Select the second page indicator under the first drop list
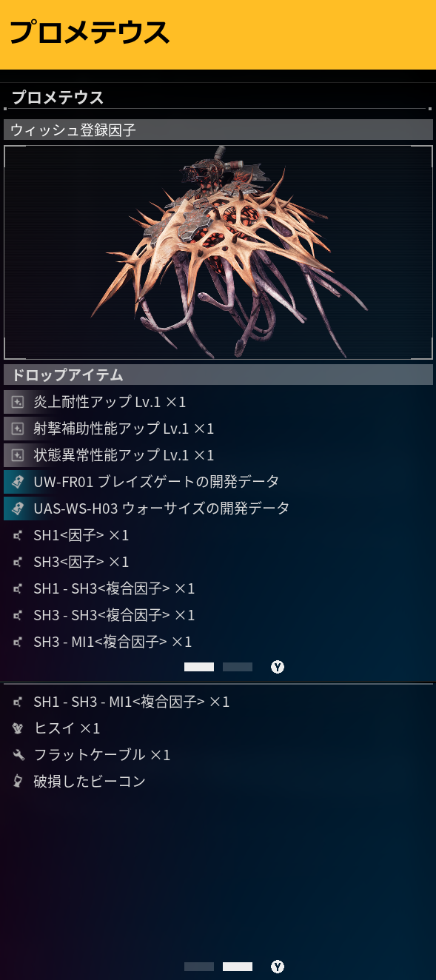Screen dimensions: 436x980 238,667
